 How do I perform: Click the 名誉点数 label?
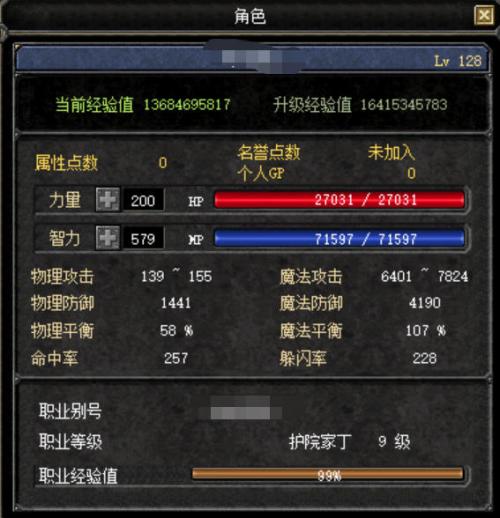point(269,152)
